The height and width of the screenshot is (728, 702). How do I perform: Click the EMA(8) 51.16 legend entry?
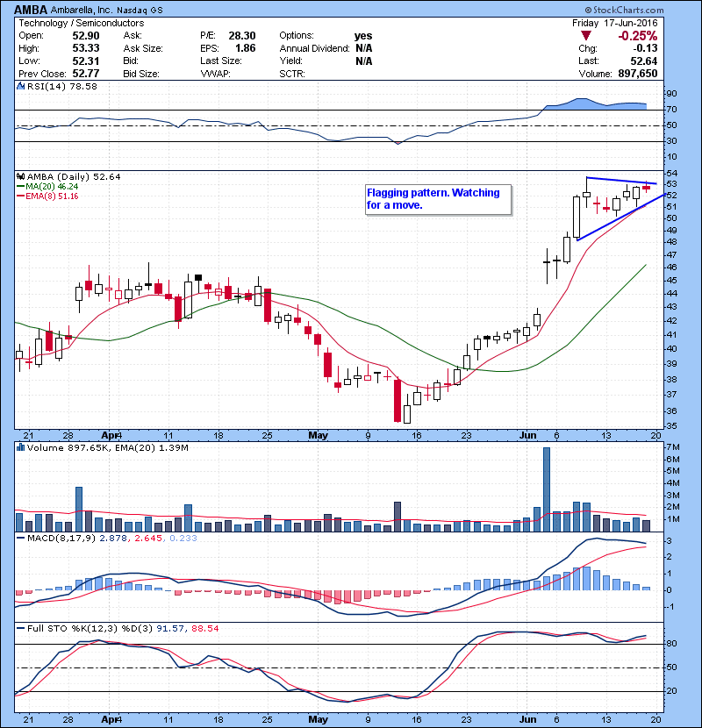coord(47,196)
